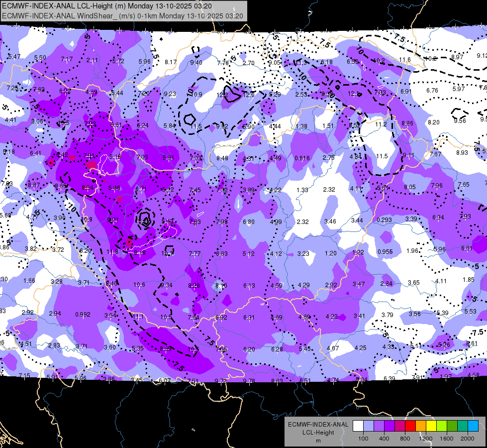487x448 pixels.
Task: Click the wind shear value 10.9
Action: pos(196,94)
